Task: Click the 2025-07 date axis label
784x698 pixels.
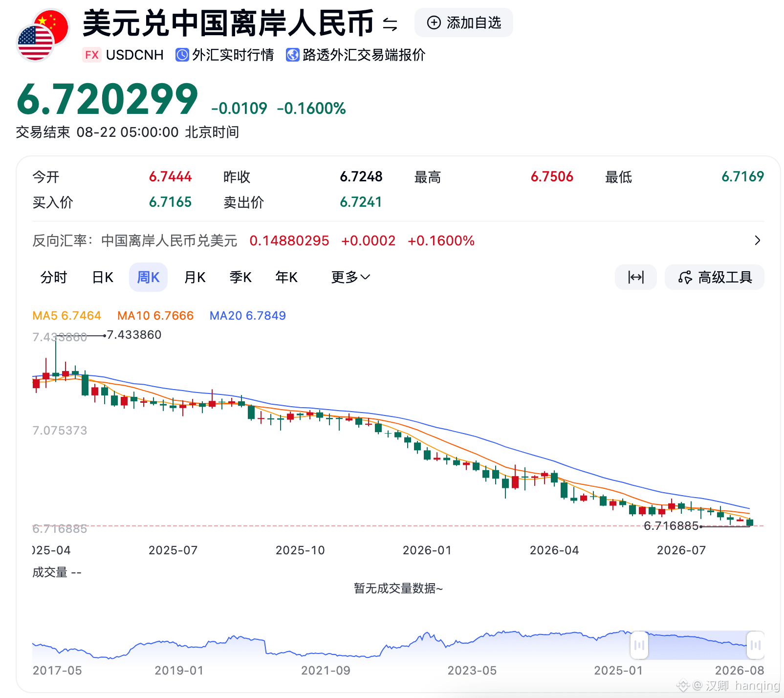Action: pyautogui.click(x=173, y=550)
